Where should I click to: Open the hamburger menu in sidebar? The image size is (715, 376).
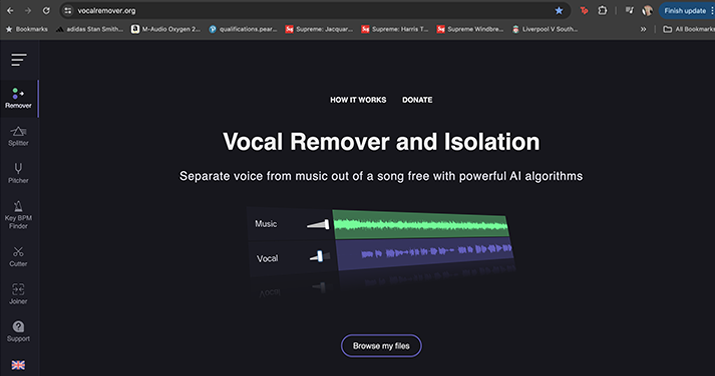19,60
